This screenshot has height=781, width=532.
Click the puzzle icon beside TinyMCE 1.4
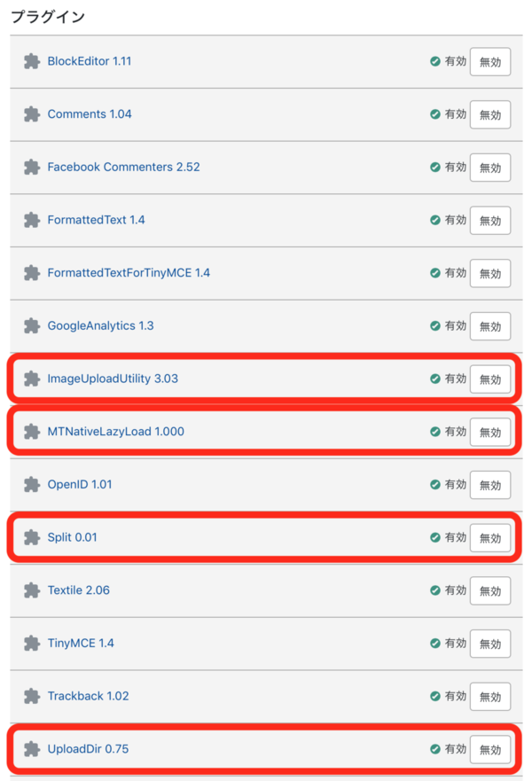pyautogui.click(x=32, y=643)
